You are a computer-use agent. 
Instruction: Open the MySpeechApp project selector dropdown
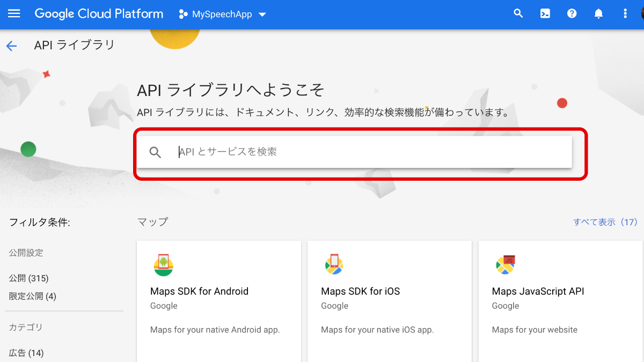(223, 14)
